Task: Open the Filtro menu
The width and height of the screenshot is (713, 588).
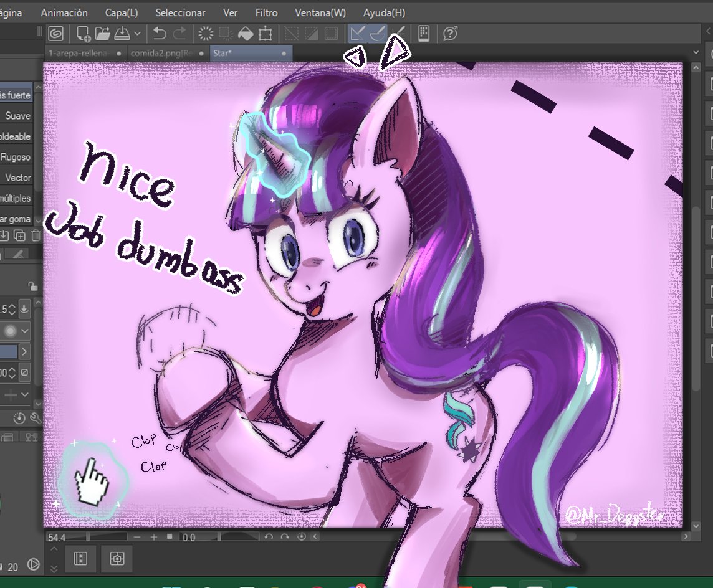Action: (x=267, y=12)
